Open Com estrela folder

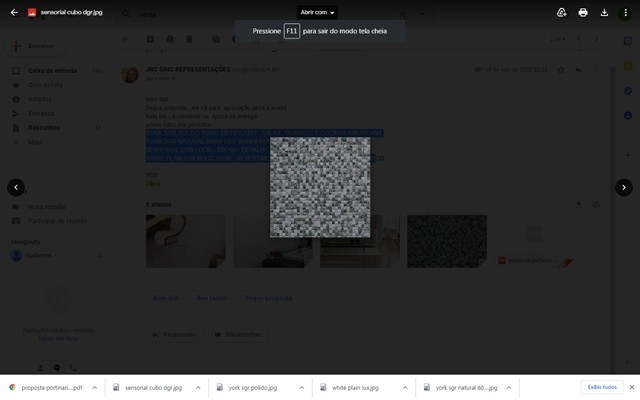pos(45,85)
